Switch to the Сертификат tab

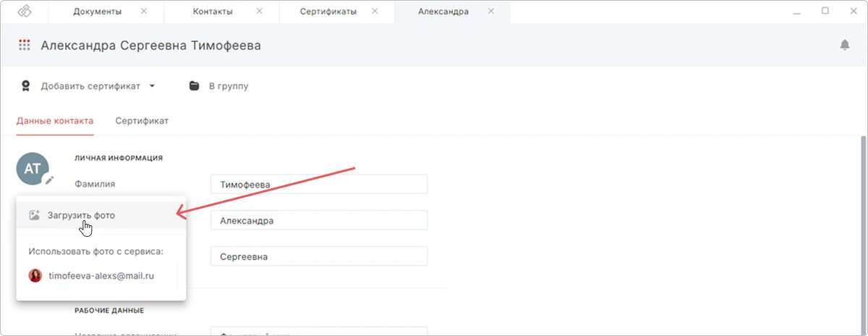(142, 121)
